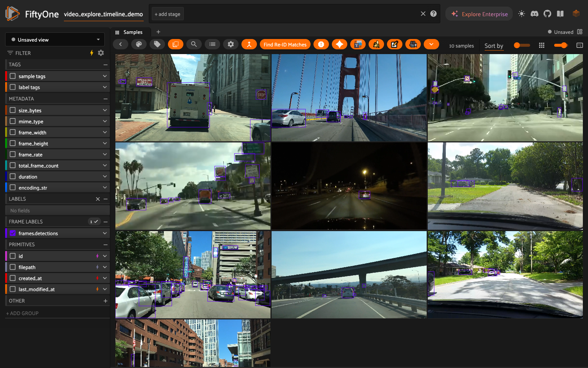Click the orange edit pencil icon
This screenshot has width=588, height=368.
395,44
